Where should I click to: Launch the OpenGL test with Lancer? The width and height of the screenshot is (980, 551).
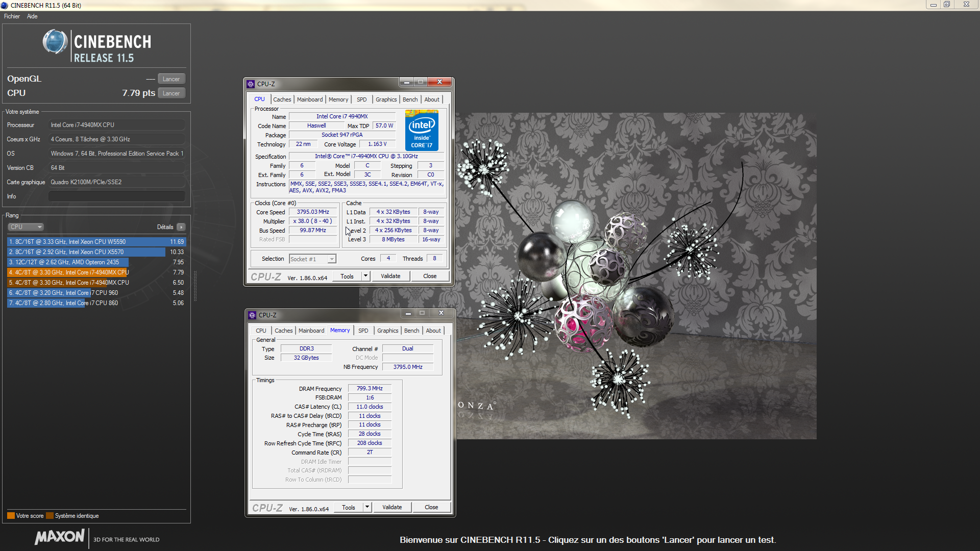pos(171,79)
